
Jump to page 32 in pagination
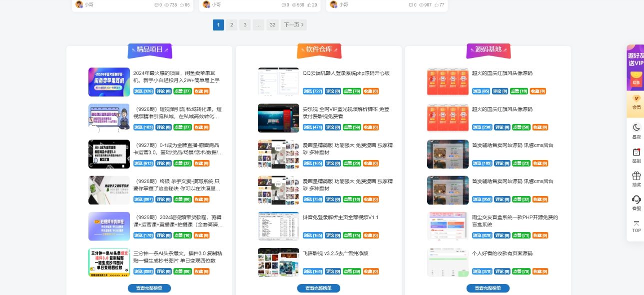272,25
